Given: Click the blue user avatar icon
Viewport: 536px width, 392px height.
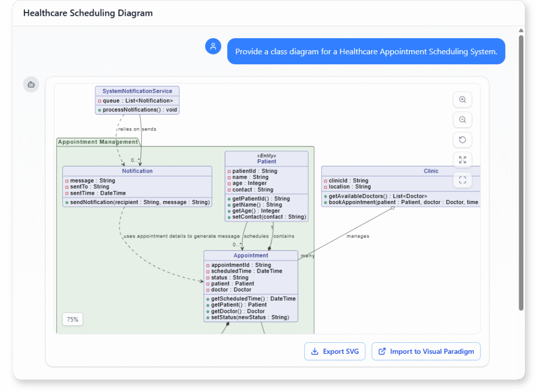Looking at the screenshot, I should tap(213, 46).
